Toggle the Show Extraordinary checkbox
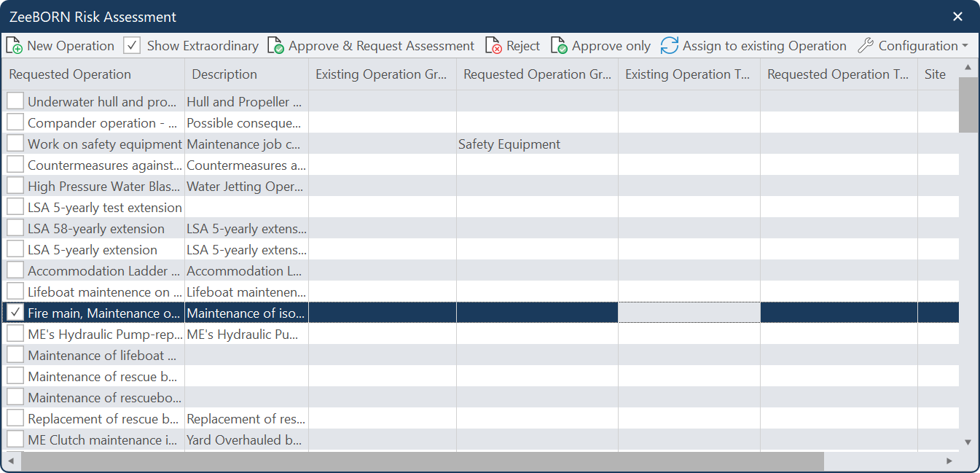980x473 pixels. click(x=132, y=46)
